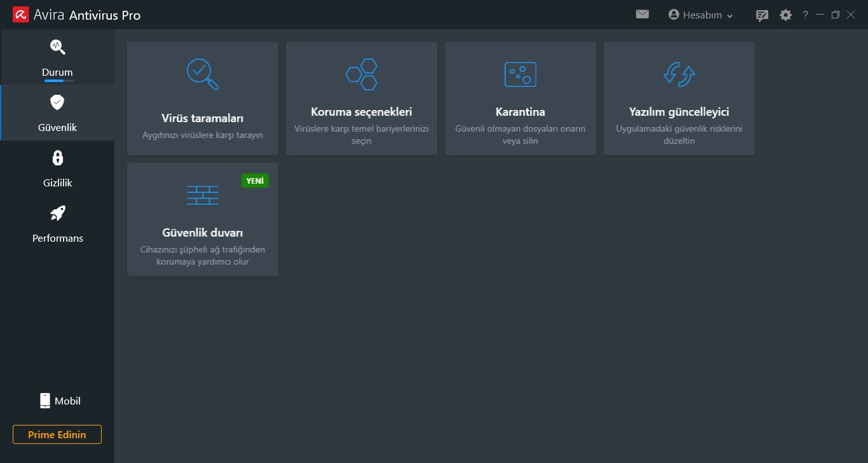Image resolution: width=868 pixels, height=463 pixels.
Task: Click the Avira Antivirus Pro title text
Action: click(x=88, y=15)
